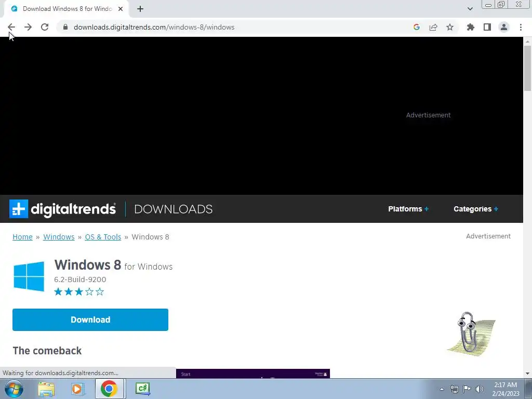Go forward with the forward arrow
The image size is (532, 399).
coord(28,27)
